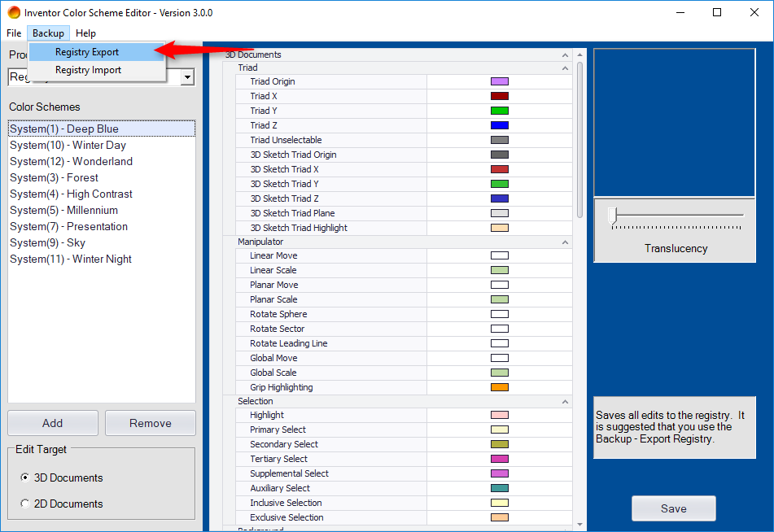
Task: Click the Secondary Select color swatch
Action: [500, 444]
